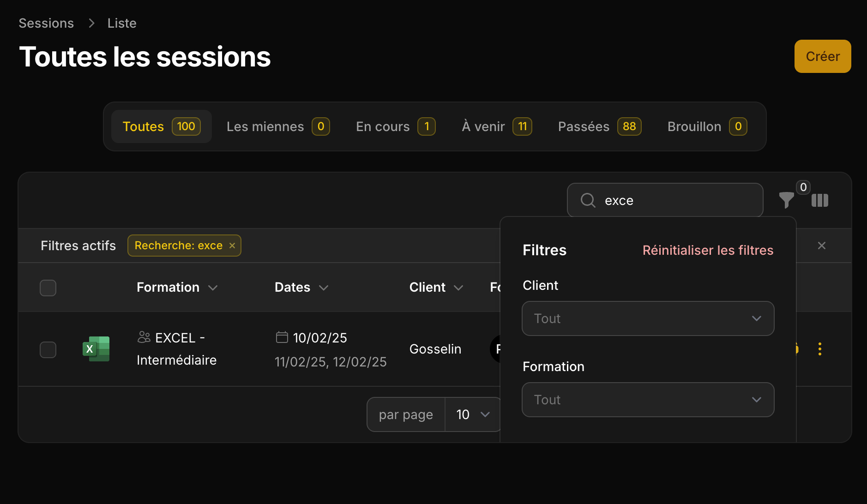Open the Client filter dropdown
The height and width of the screenshot is (504, 867).
[x=648, y=318]
